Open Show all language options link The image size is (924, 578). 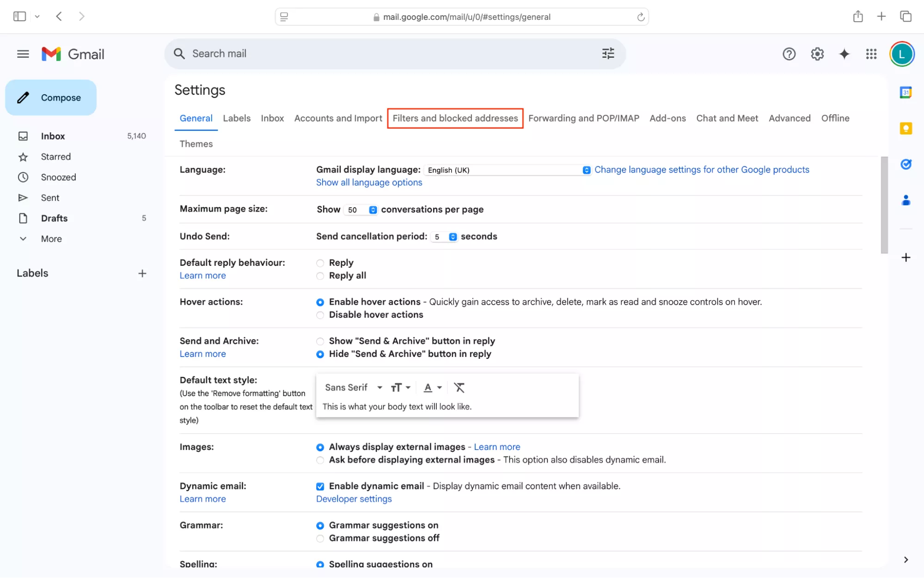click(369, 183)
